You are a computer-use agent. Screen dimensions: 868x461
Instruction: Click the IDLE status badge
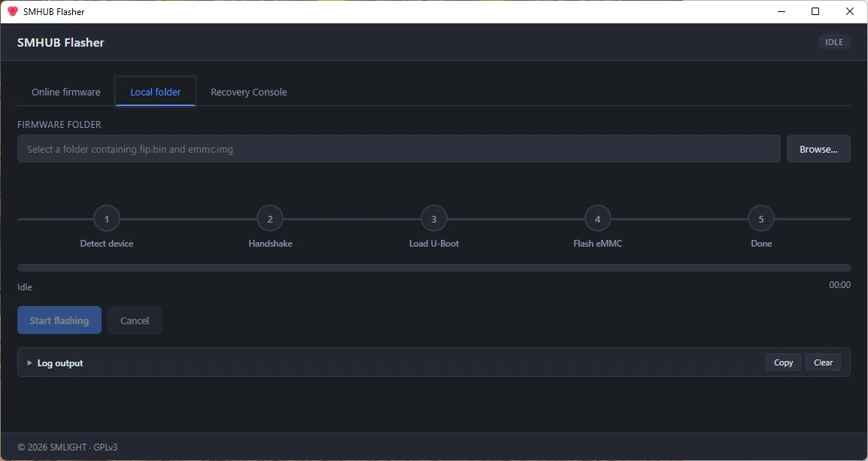click(x=833, y=42)
